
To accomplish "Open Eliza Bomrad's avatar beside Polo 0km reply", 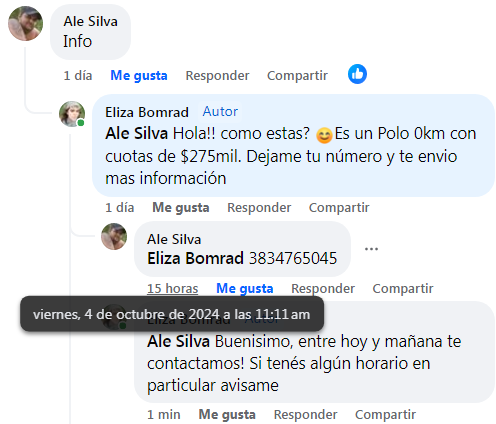I will click(72, 114).
